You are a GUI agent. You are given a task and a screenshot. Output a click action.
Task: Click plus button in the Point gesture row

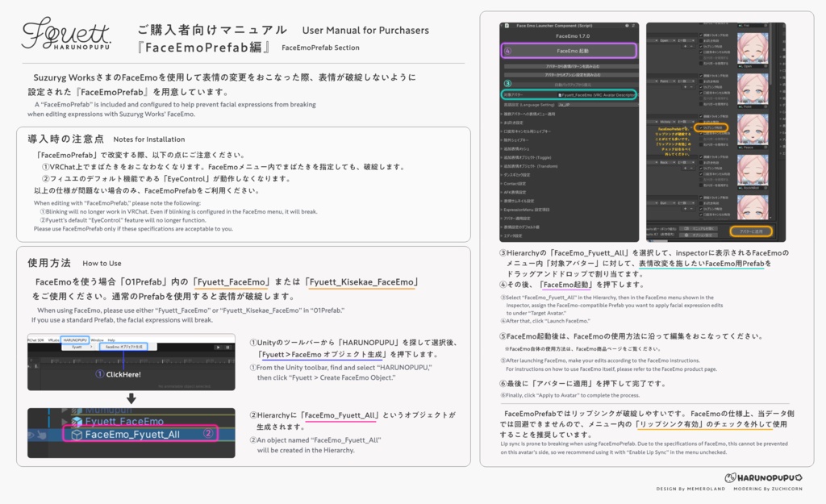tap(686, 87)
